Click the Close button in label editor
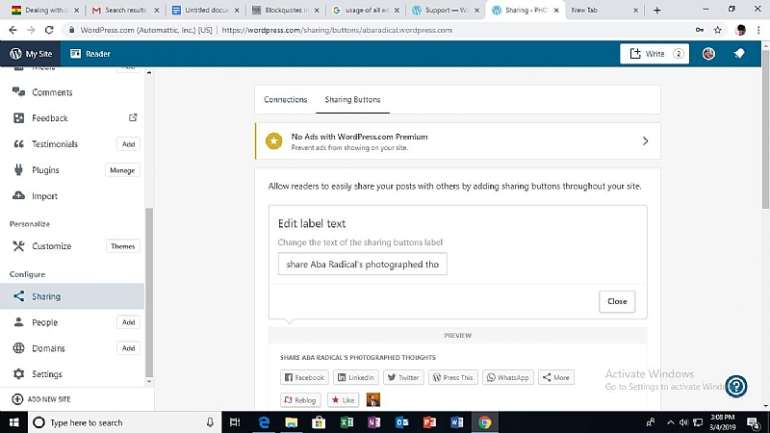This screenshot has height=433, width=770. click(x=617, y=301)
